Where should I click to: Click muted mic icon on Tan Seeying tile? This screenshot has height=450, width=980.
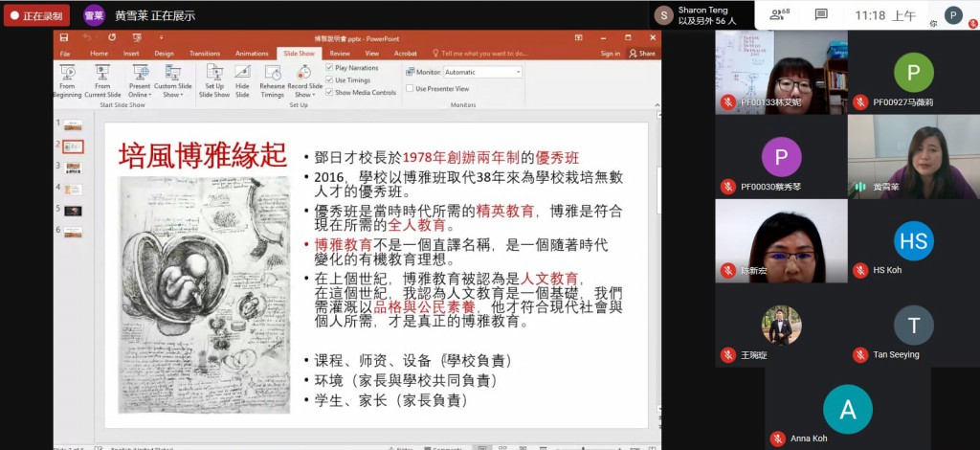coord(860,354)
